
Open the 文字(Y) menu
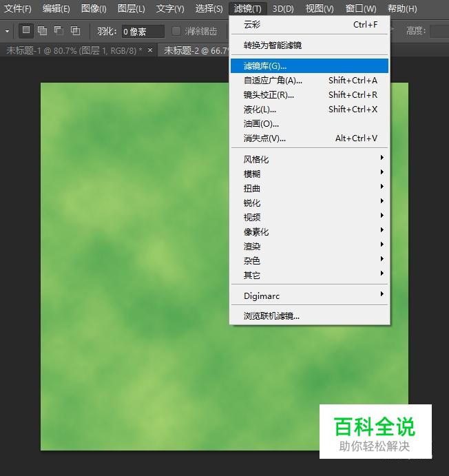170,8
